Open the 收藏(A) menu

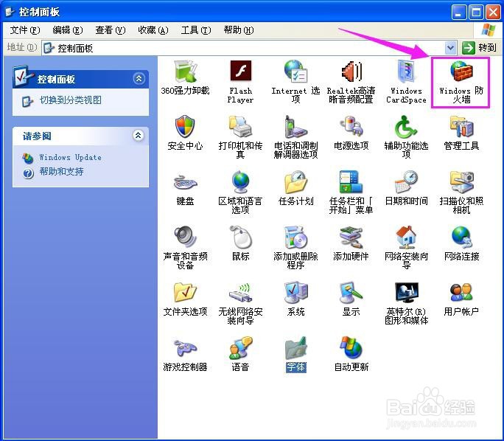(x=153, y=30)
